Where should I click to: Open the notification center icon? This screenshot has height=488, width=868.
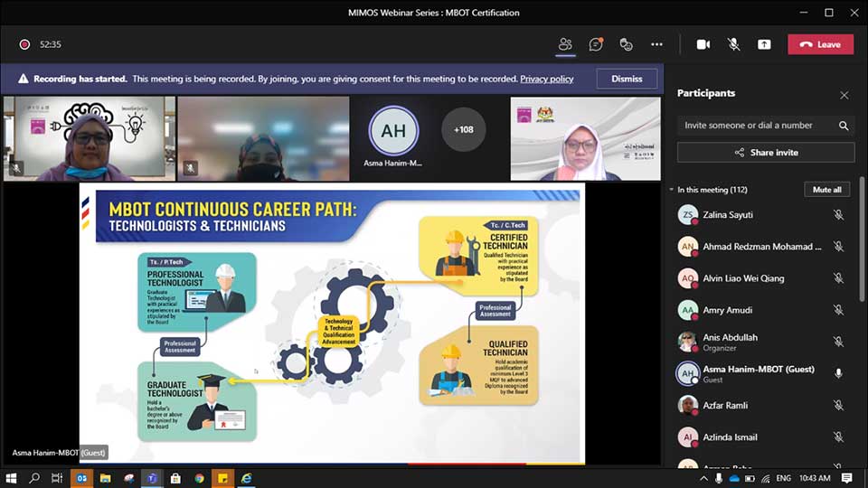pyautogui.click(x=846, y=478)
